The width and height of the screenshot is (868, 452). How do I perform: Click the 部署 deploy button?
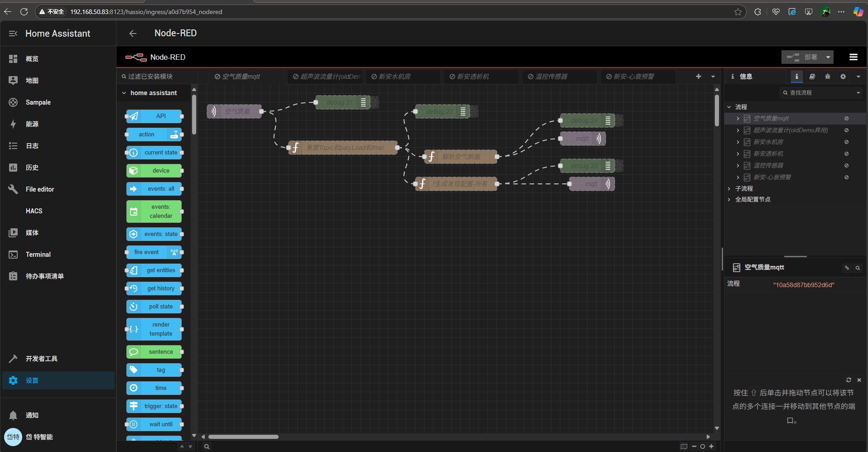(803, 57)
